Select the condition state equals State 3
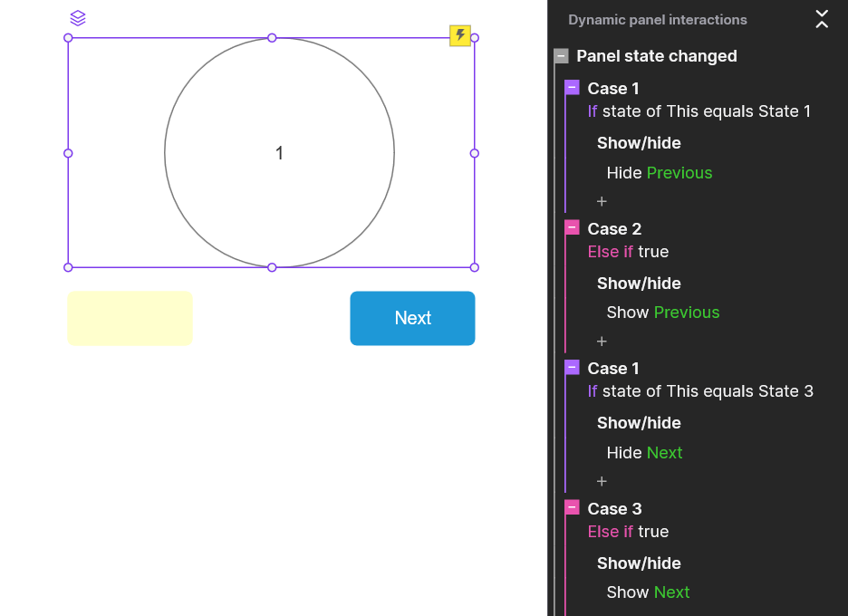This screenshot has height=616, width=848. coord(707,391)
